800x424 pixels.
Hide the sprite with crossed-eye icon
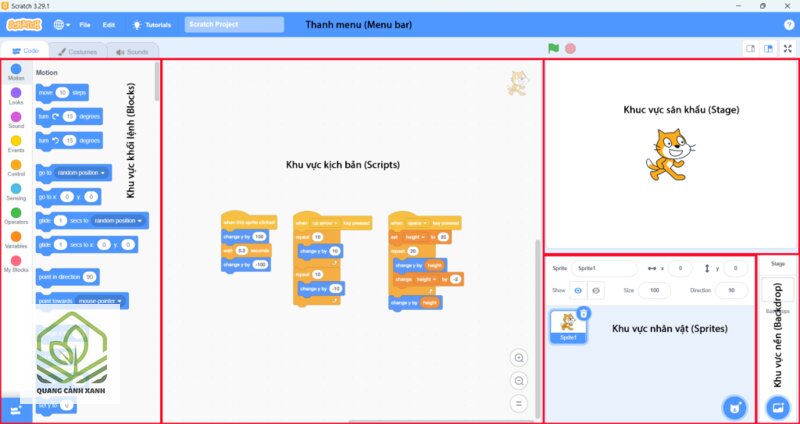click(596, 290)
